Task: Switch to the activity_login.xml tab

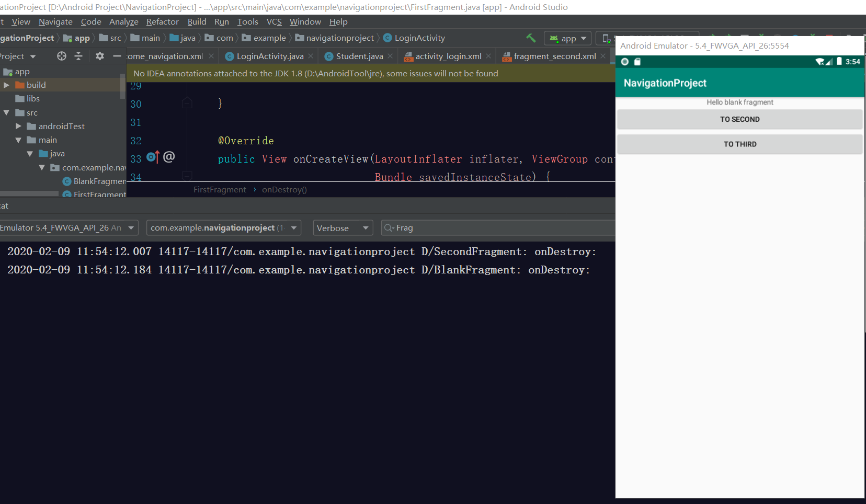Action: (448, 56)
